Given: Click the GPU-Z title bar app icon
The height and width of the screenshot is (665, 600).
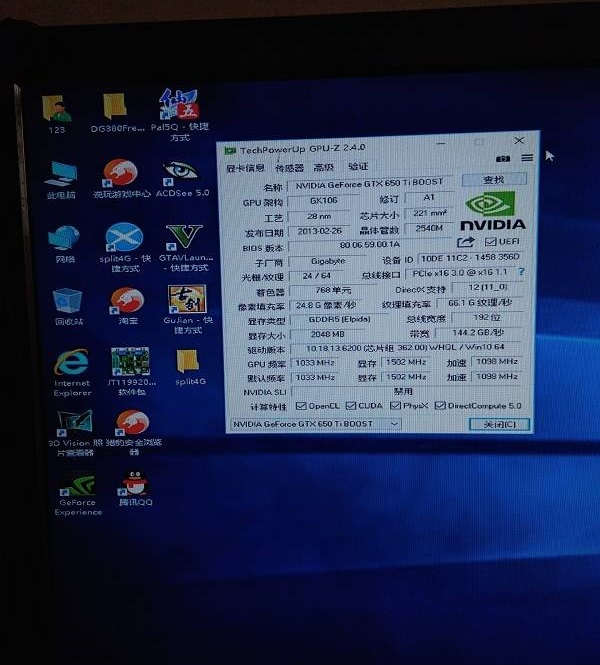Looking at the screenshot, I should point(230,150).
